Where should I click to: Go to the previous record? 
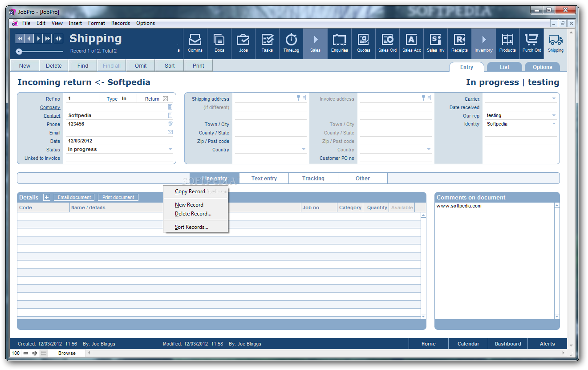[29, 38]
